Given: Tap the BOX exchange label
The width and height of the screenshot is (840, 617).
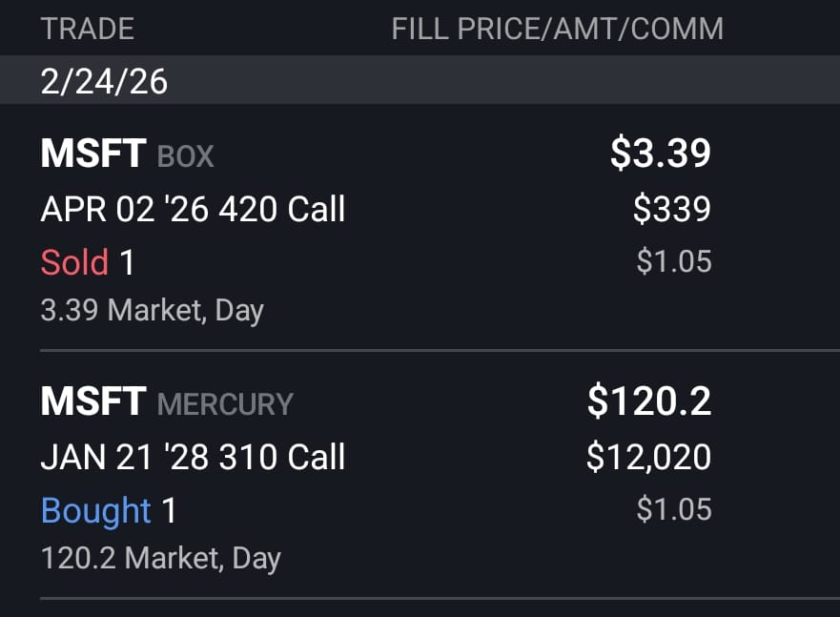Looking at the screenshot, I should [185, 156].
